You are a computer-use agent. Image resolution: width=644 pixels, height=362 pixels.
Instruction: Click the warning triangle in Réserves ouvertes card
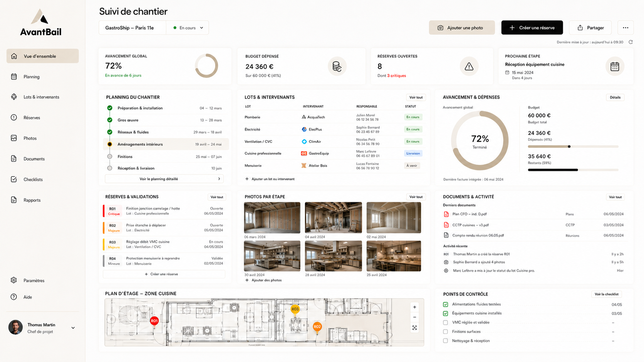469,67
